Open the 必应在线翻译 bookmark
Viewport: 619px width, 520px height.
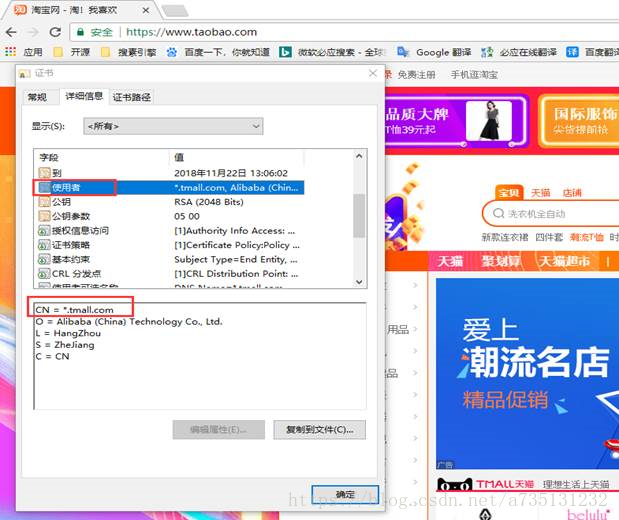point(519,52)
